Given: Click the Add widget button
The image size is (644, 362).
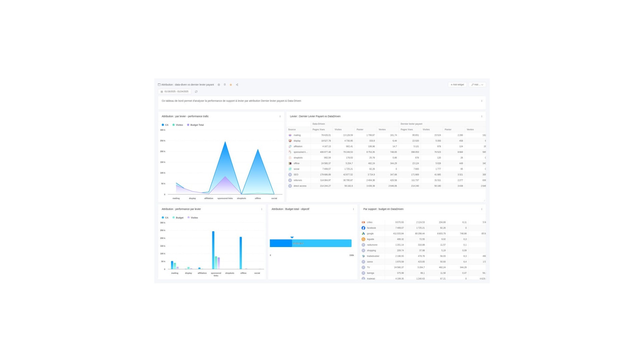Looking at the screenshot, I should (457, 85).
